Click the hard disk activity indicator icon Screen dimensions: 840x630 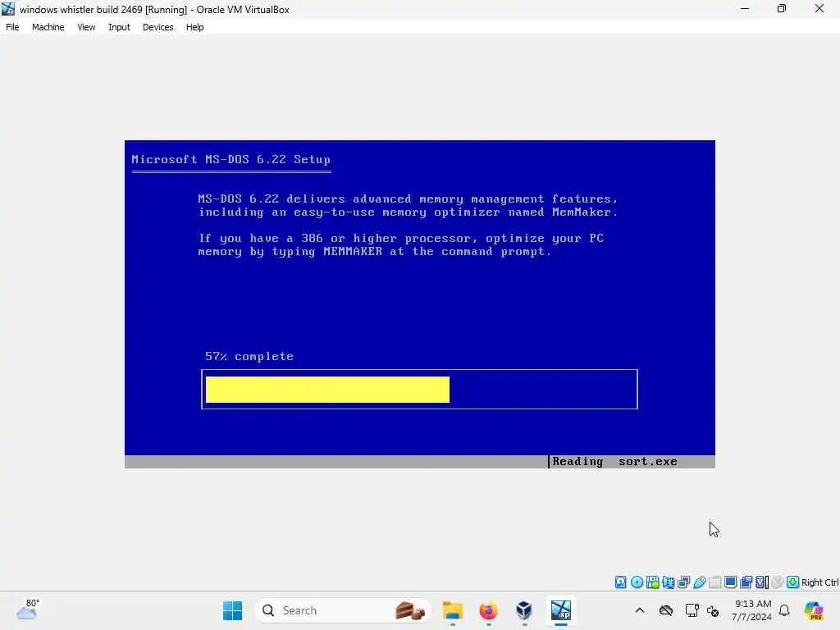(x=620, y=582)
